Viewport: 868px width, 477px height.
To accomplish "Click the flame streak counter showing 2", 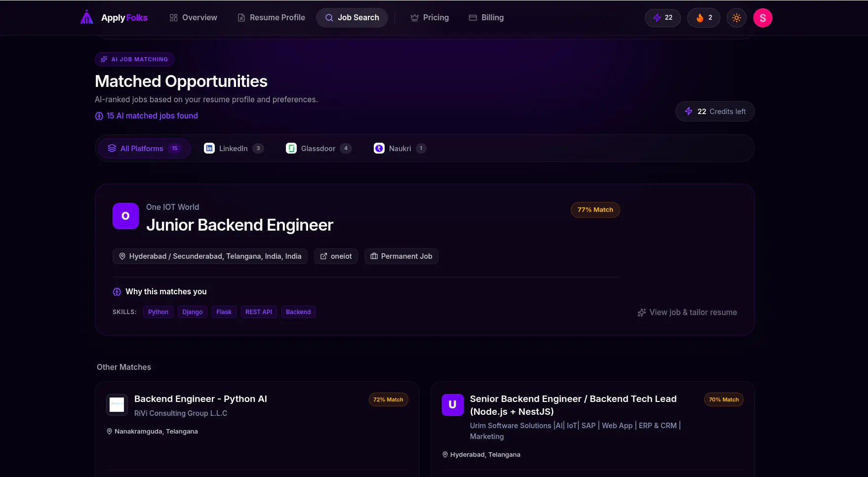I will point(704,18).
